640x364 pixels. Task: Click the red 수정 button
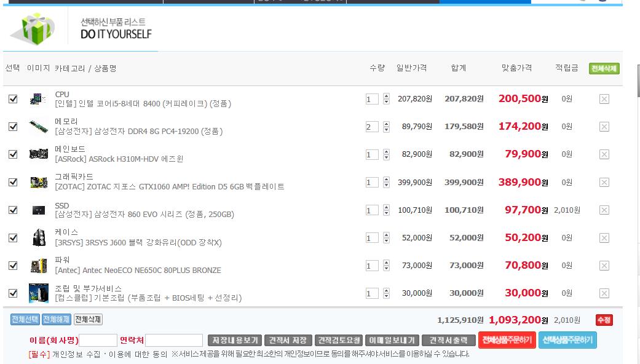pos(604,320)
